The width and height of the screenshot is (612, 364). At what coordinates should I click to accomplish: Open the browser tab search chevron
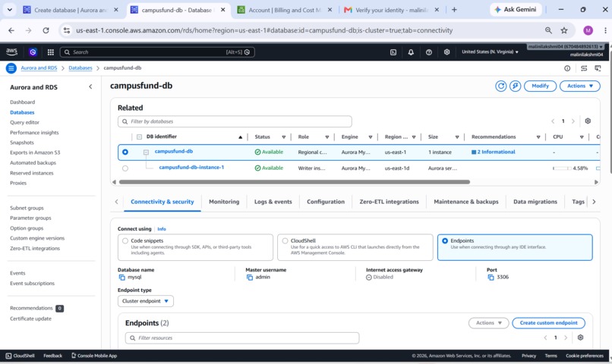click(9, 10)
